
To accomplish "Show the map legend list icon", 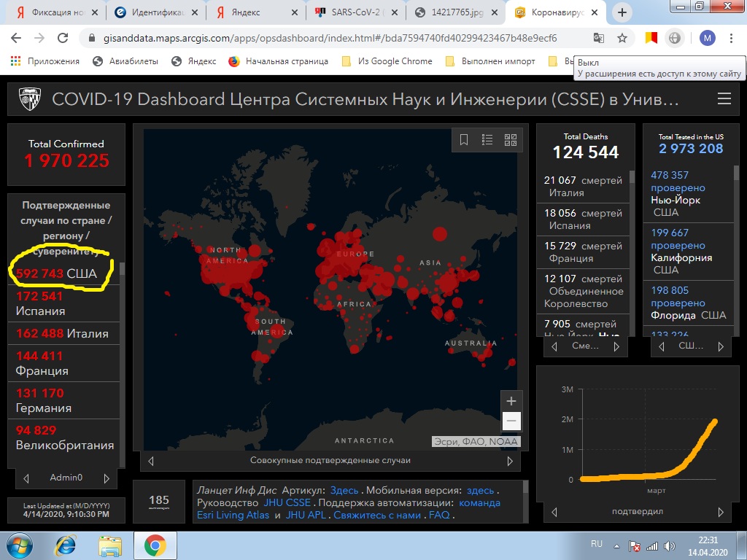I will pos(487,139).
